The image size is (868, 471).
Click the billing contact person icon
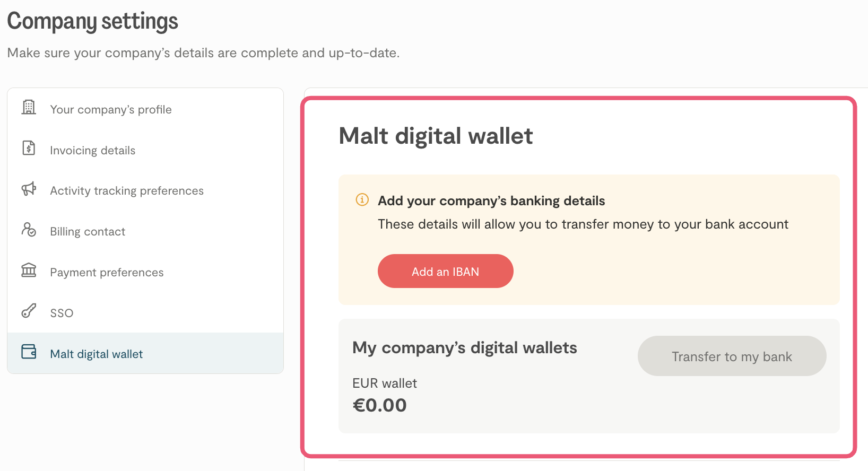point(29,230)
